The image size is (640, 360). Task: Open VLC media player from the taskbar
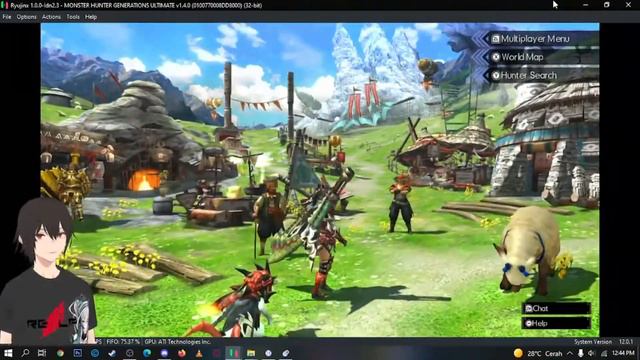(199, 353)
